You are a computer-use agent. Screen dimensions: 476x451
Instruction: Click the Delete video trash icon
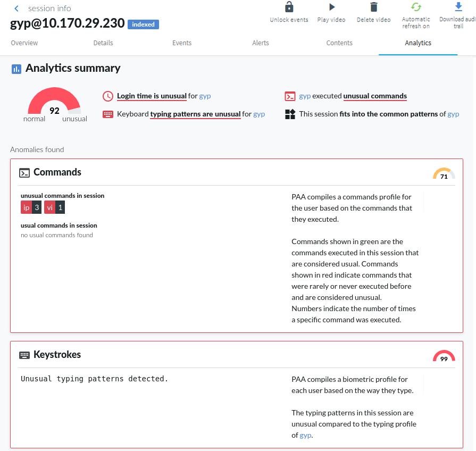[x=374, y=7]
